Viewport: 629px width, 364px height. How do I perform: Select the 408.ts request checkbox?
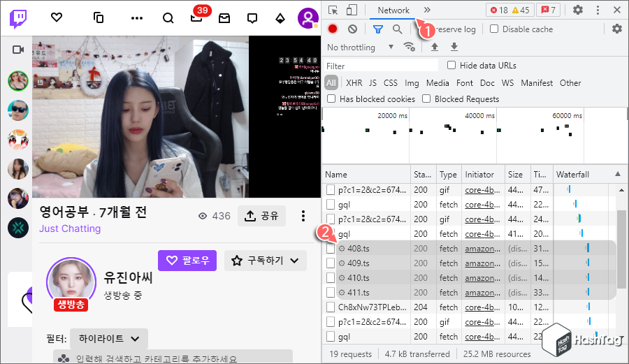pos(330,249)
